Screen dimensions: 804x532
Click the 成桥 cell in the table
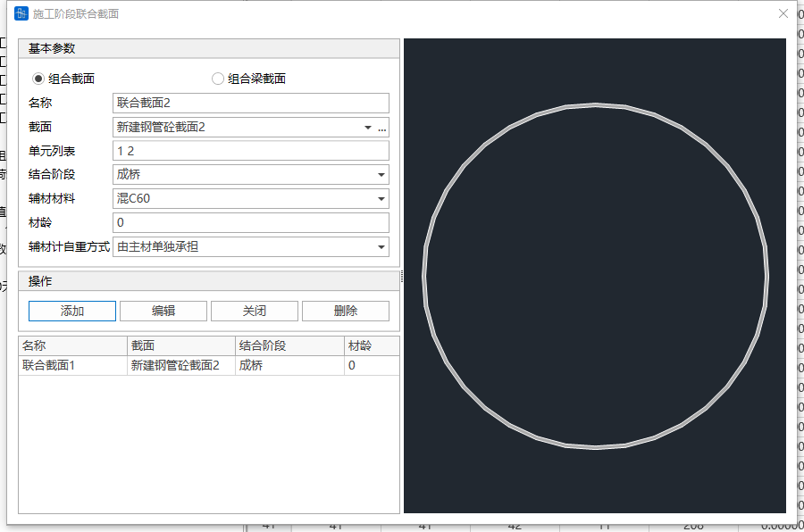click(290, 365)
